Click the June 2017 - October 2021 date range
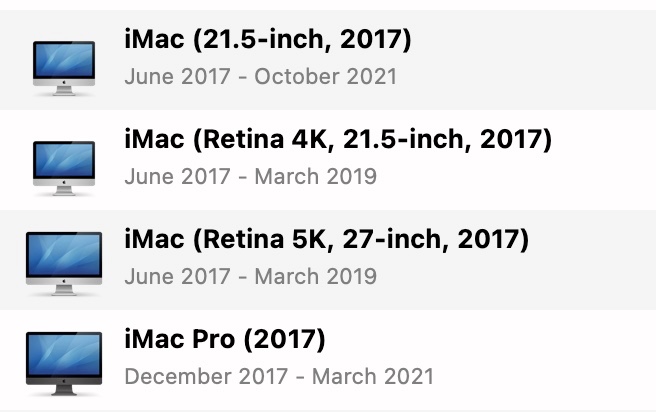This screenshot has width=656, height=412. tap(260, 76)
